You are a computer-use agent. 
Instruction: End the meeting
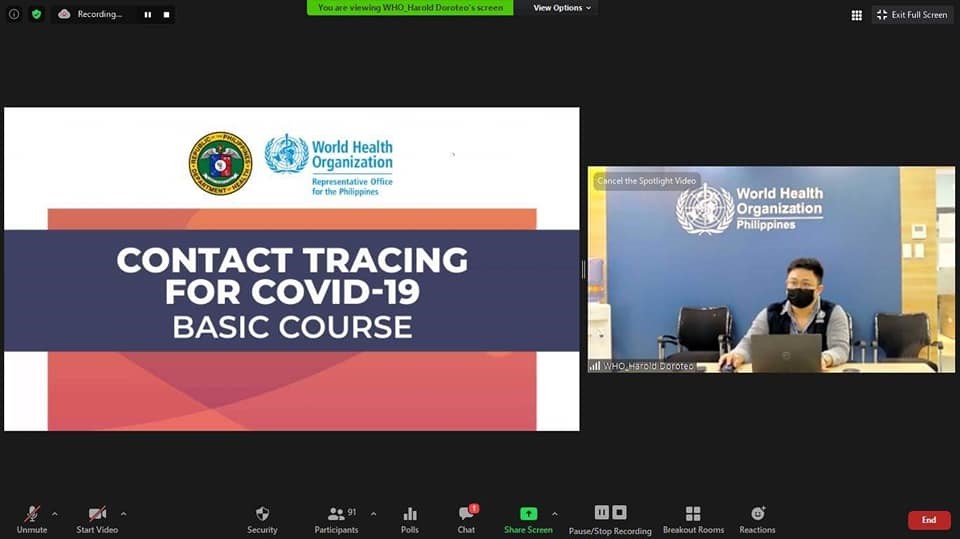tap(929, 520)
